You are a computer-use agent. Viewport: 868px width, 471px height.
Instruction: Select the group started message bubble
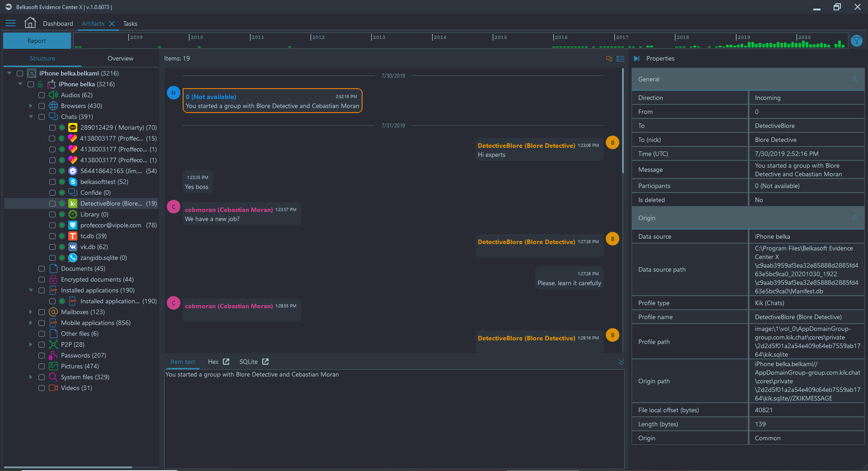click(272, 100)
